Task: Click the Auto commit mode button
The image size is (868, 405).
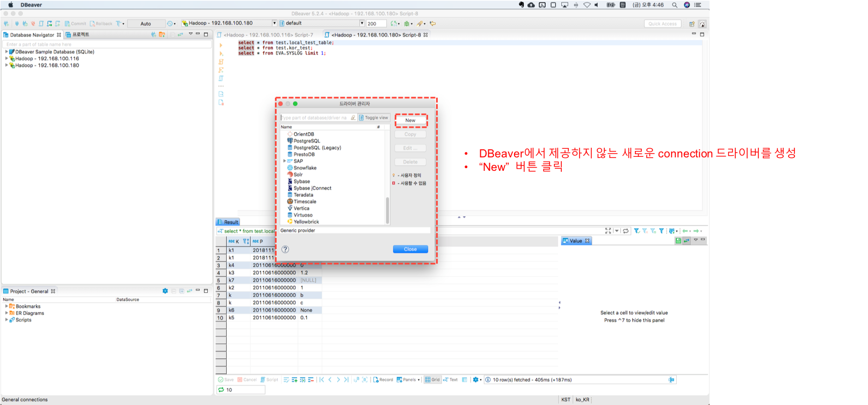Action: (146, 24)
